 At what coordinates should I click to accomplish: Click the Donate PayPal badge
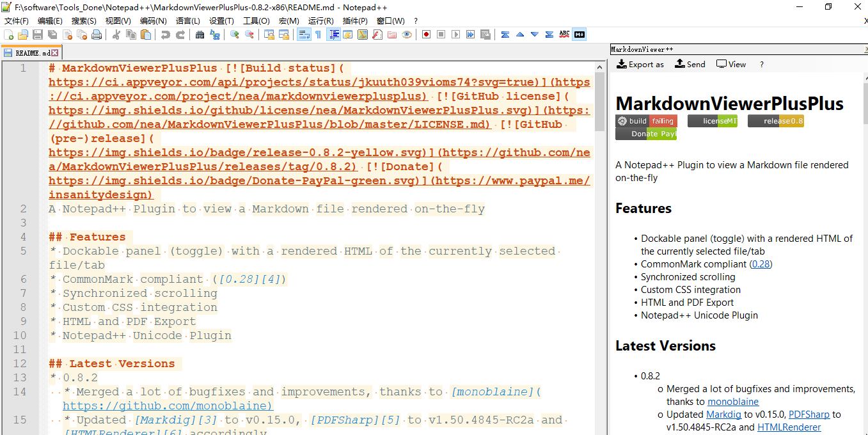coord(646,134)
